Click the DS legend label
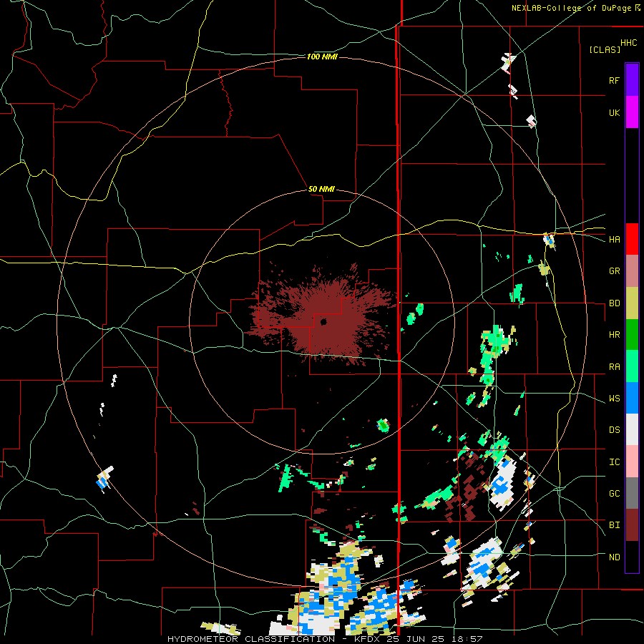The height and width of the screenshot is (644, 644). coord(614,430)
